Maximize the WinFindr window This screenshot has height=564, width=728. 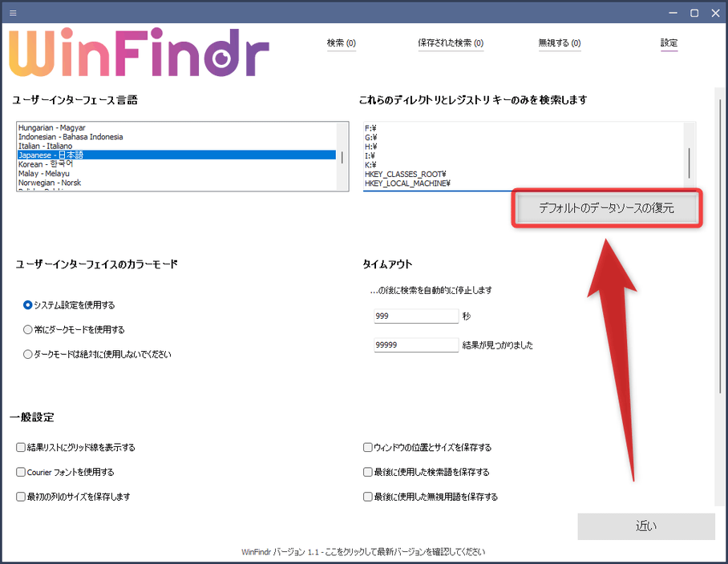click(x=694, y=13)
